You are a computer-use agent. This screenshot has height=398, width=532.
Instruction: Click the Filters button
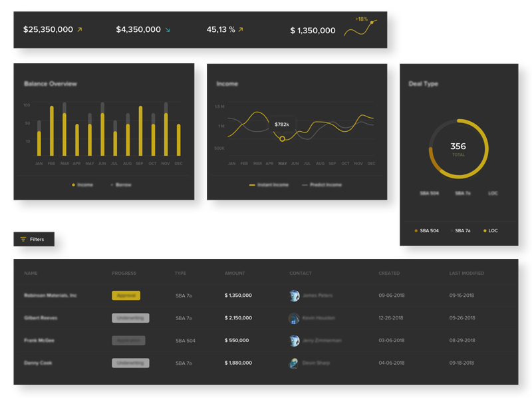34,239
